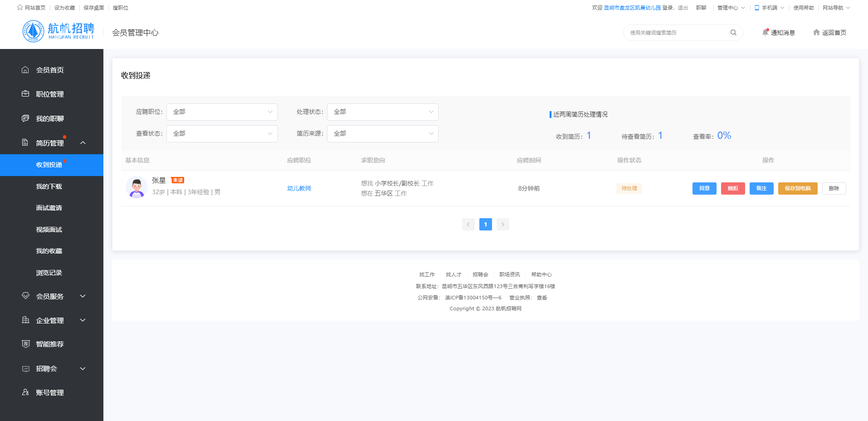The width and height of the screenshot is (868, 421).
Task: Click the blue 同意 button
Action: coord(704,188)
